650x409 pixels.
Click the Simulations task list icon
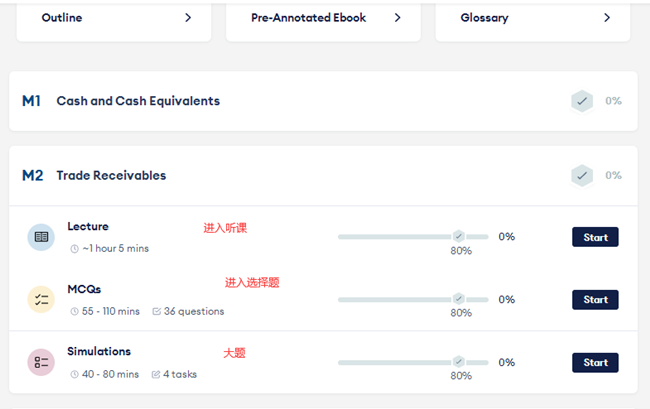[x=41, y=362]
